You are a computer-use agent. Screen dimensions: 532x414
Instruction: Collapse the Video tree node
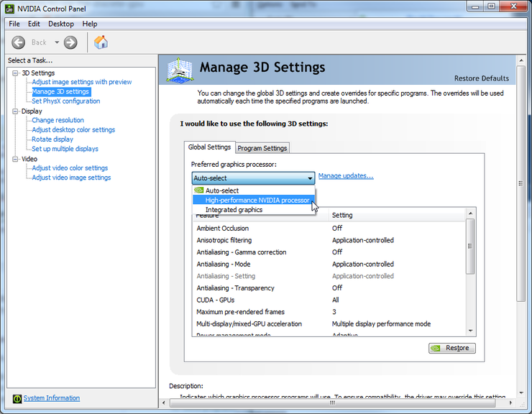pyautogui.click(x=15, y=159)
